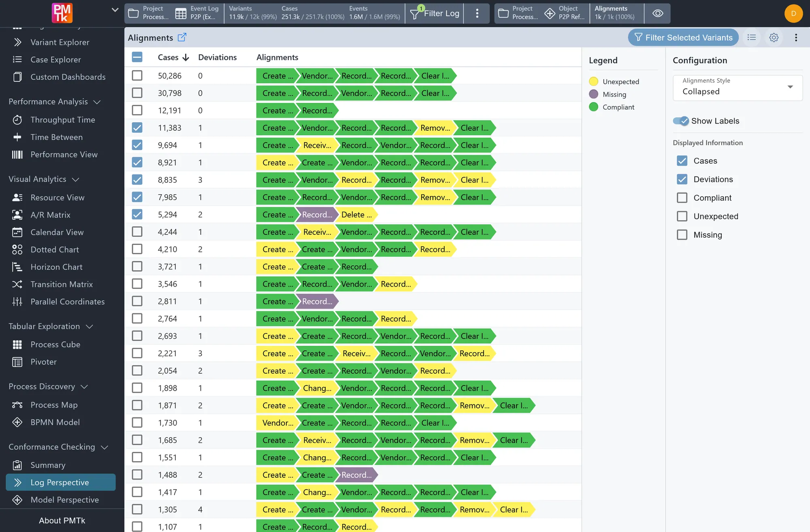Toggle the select-all checkbox in table header

[x=137, y=57]
